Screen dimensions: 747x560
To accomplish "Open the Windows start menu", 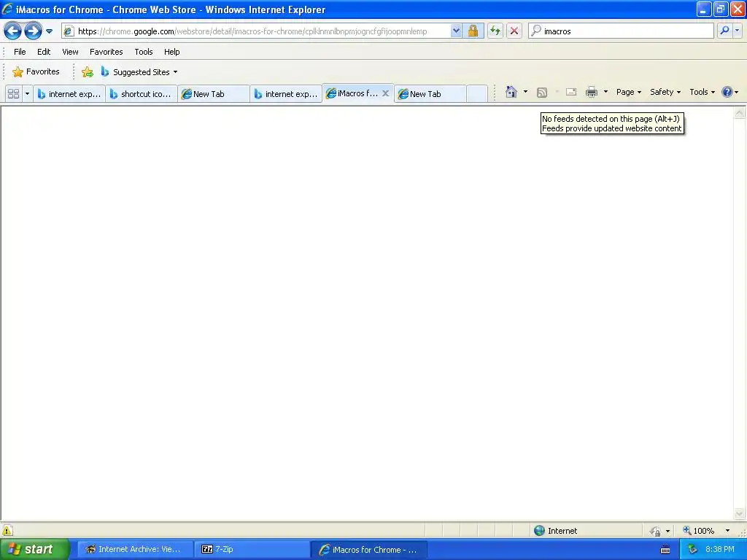I will (35, 549).
